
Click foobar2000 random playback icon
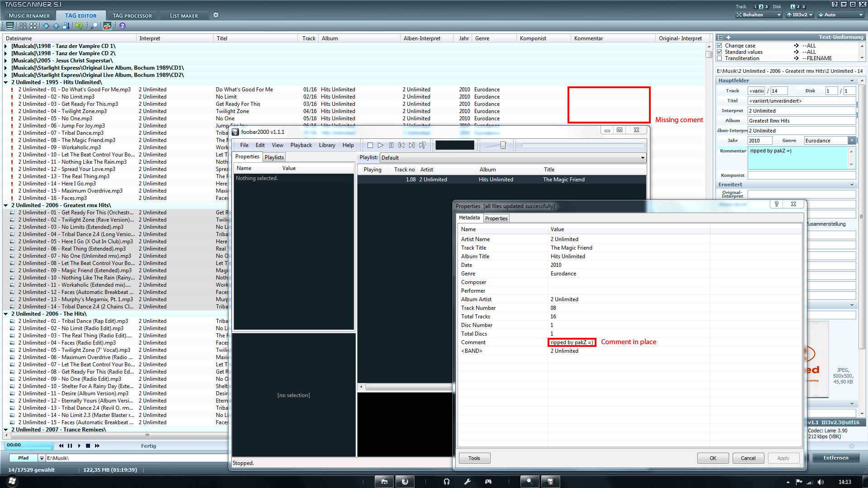(x=422, y=145)
